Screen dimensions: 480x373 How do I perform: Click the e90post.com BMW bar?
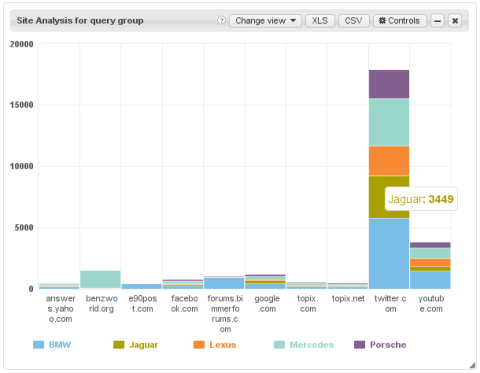(142, 286)
